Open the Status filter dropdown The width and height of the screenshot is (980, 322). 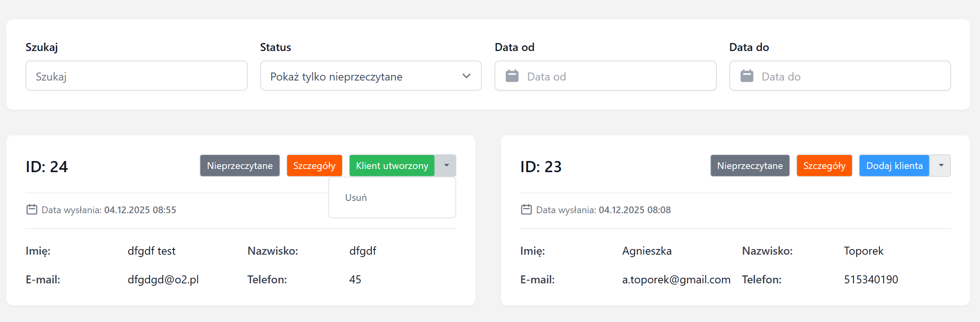coord(371,76)
